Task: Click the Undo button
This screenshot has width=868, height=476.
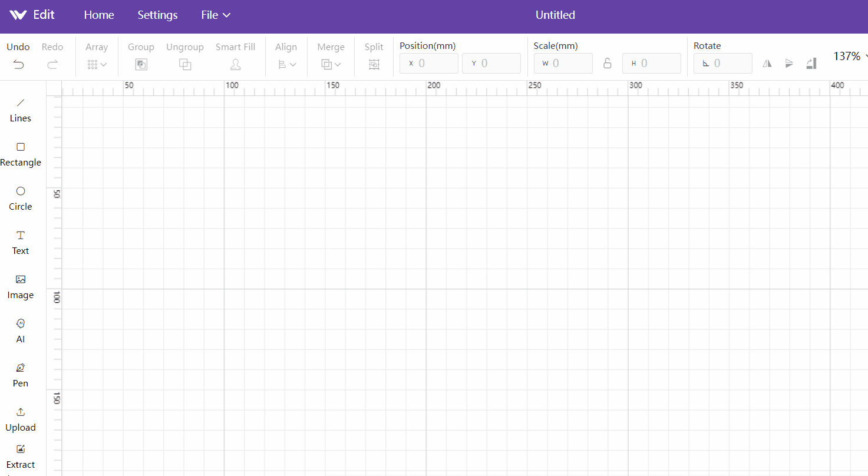Action: click(x=18, y=57)
